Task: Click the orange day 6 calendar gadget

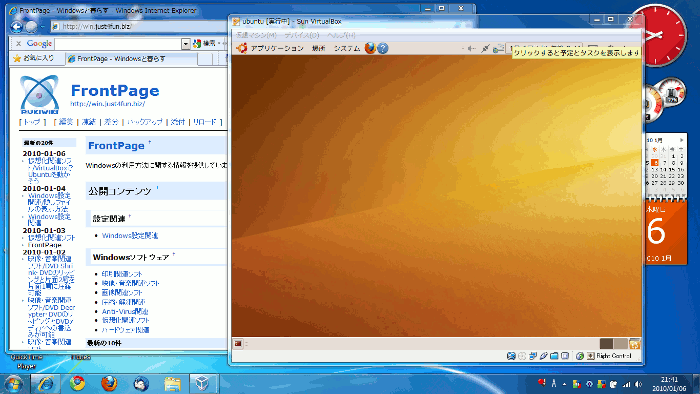Action: click(666, 234)
